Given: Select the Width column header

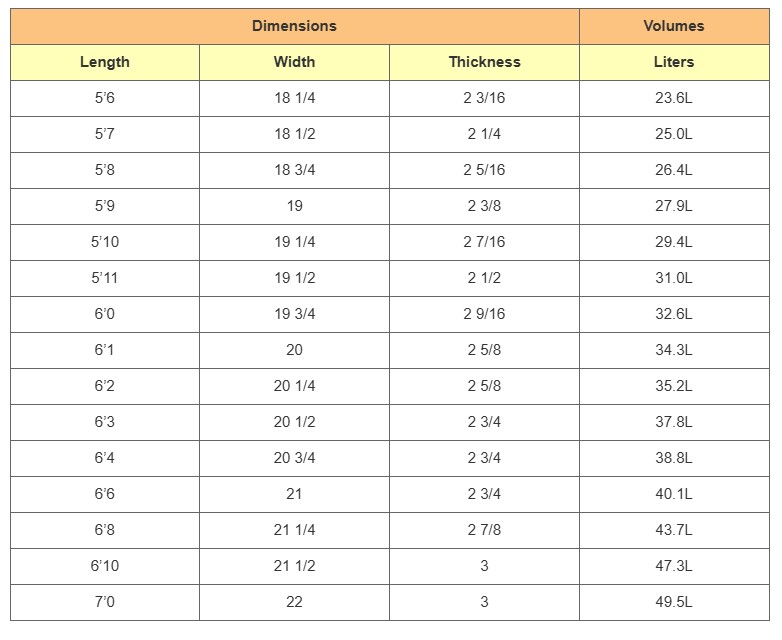Looking at the screenshot, I should click(294, 62).
